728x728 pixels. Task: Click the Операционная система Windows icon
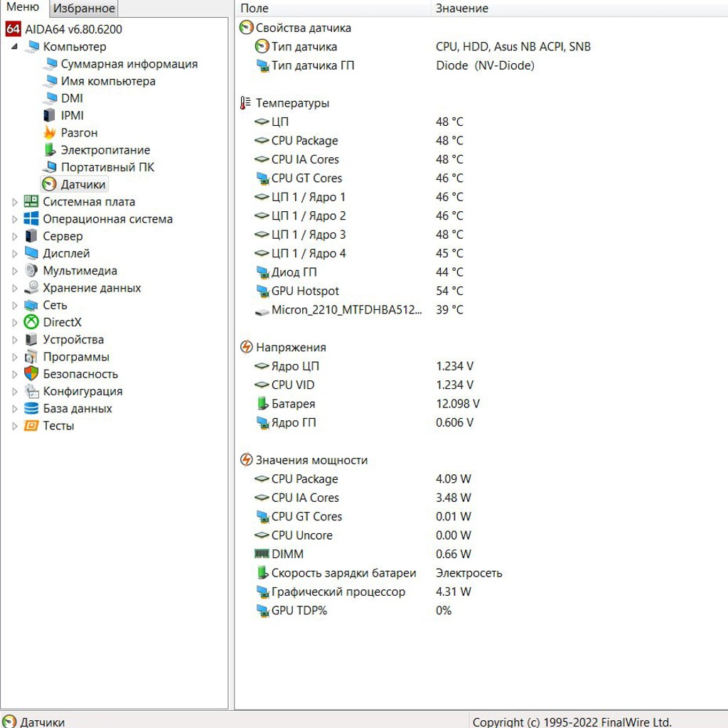click(31, 219)
